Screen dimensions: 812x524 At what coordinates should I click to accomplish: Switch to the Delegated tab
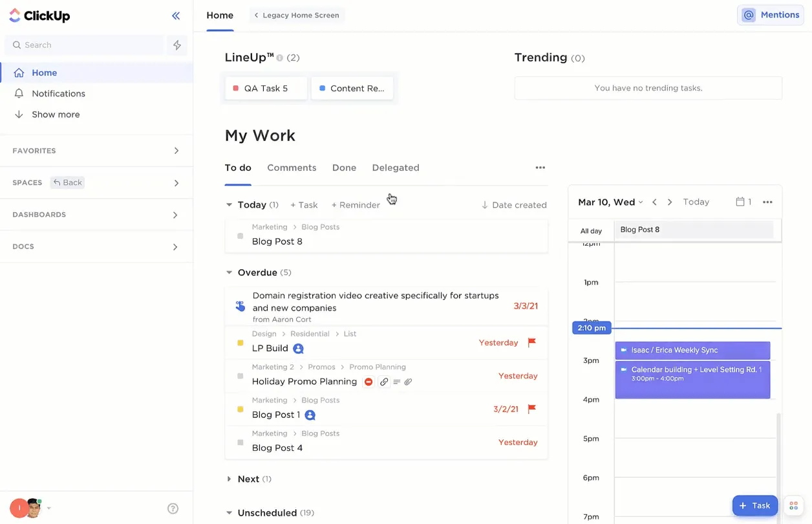396,168
